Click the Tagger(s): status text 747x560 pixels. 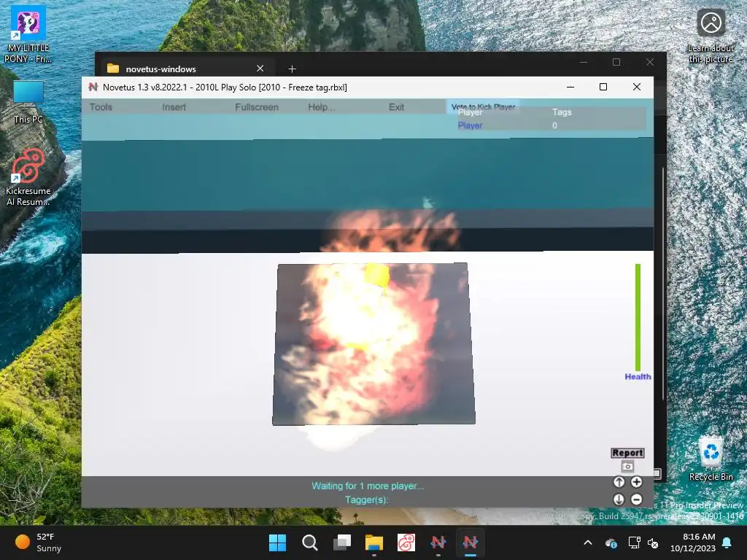click(x=367, y=499)
